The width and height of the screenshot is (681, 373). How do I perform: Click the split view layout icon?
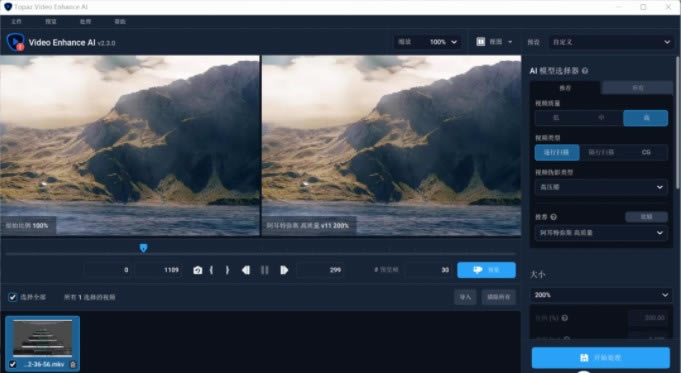tap(481, 42)
